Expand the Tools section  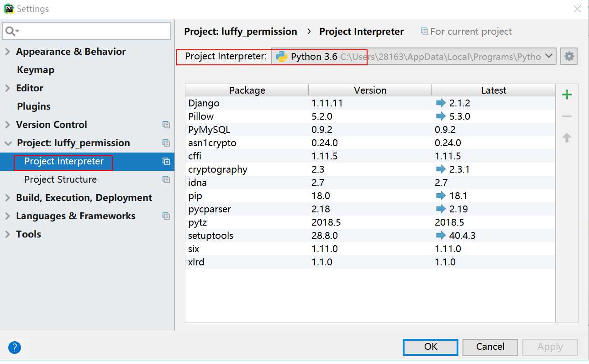[x=7, y=234]
